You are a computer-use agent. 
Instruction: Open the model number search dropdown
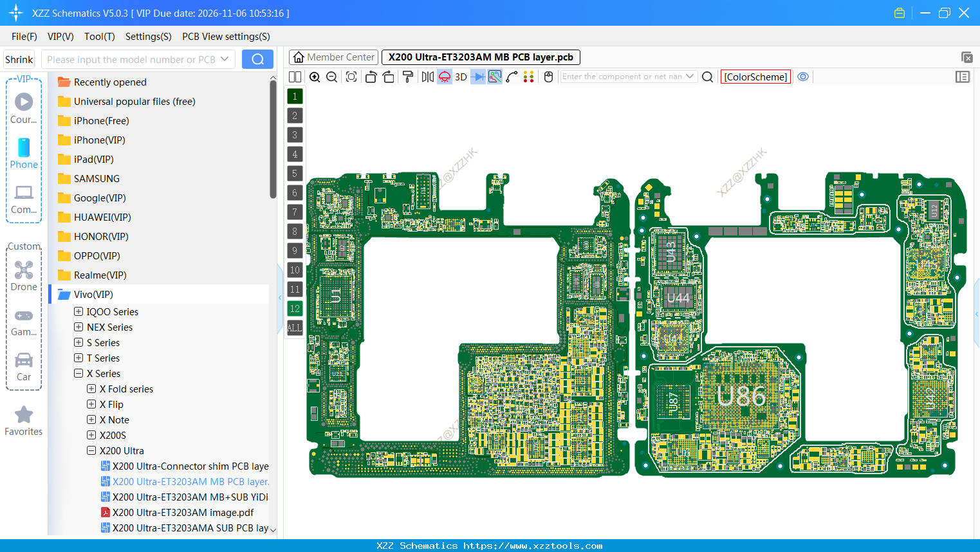pos(225,59)
